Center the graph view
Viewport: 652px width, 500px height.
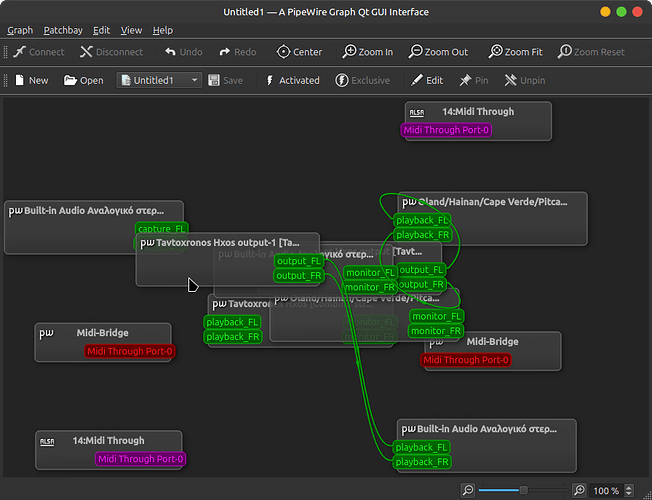tap(299, 52)
